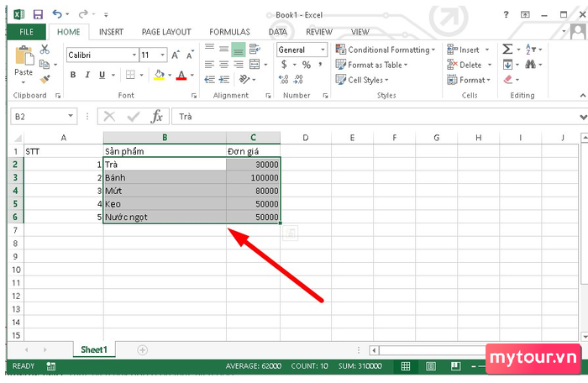The width and height of the screenshot is (588, 383).
Task: Switch to the FORMULAS tab
Action: coord(229,32)
